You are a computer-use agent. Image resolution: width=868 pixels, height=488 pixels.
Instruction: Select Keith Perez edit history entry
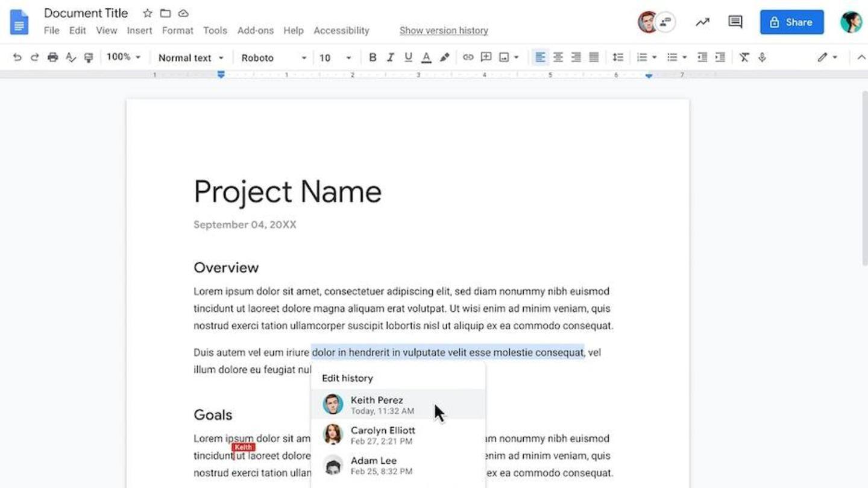click(398, 404)
